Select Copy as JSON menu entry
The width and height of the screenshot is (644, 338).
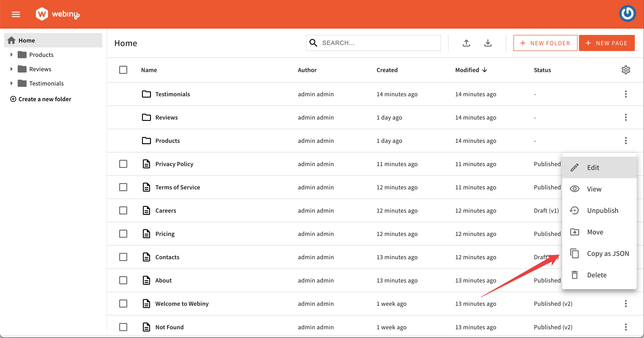(x=608, y=253)
